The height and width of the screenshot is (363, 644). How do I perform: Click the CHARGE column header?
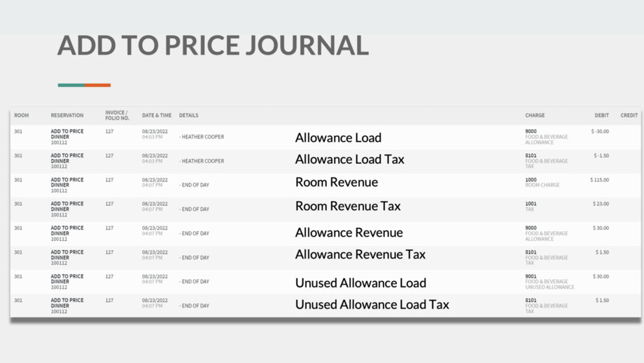click(x=535, y=116)
